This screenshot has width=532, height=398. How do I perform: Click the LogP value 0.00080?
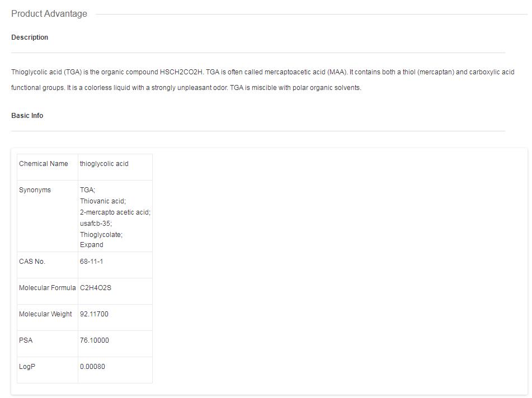click(92, 367)
